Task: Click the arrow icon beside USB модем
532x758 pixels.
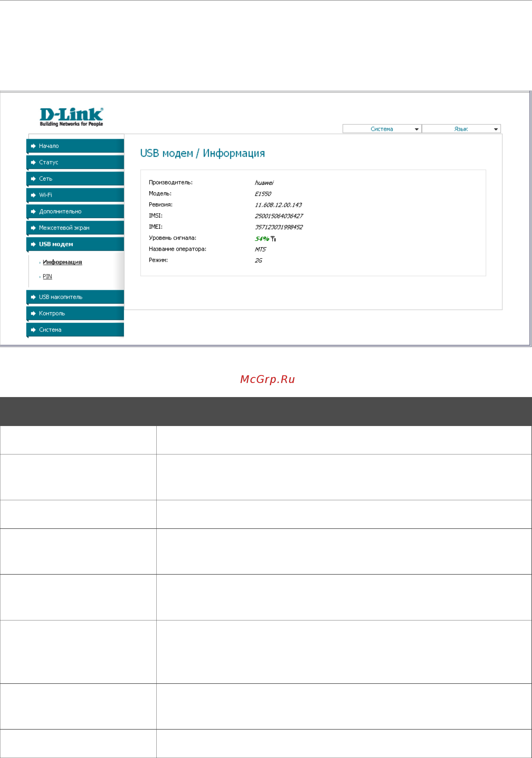Action: 33,244
